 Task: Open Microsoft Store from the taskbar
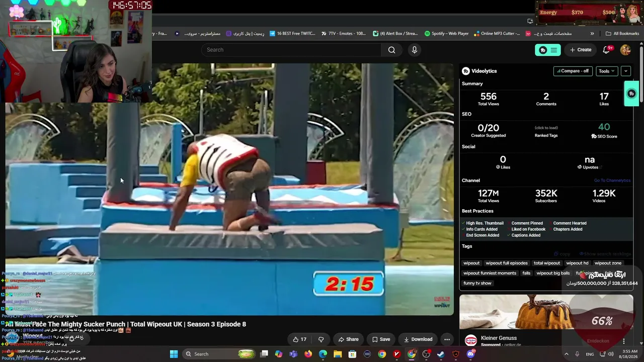tap(353, 354)
